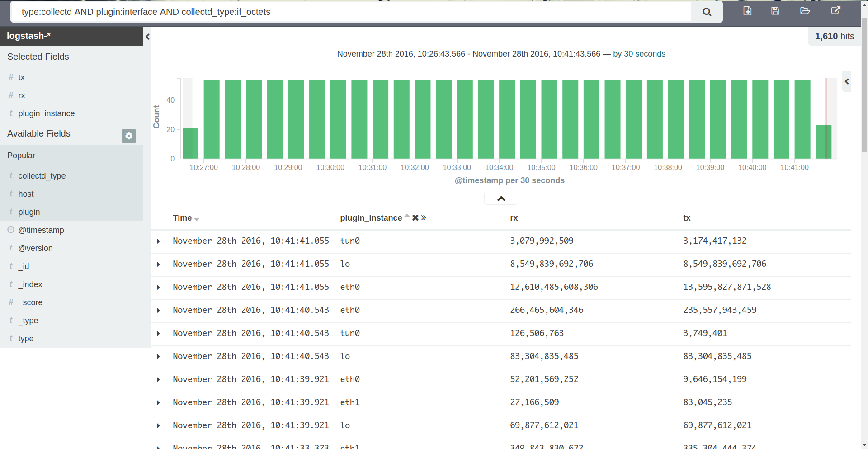Select the collectd_type field in Popular

(42, 176)
